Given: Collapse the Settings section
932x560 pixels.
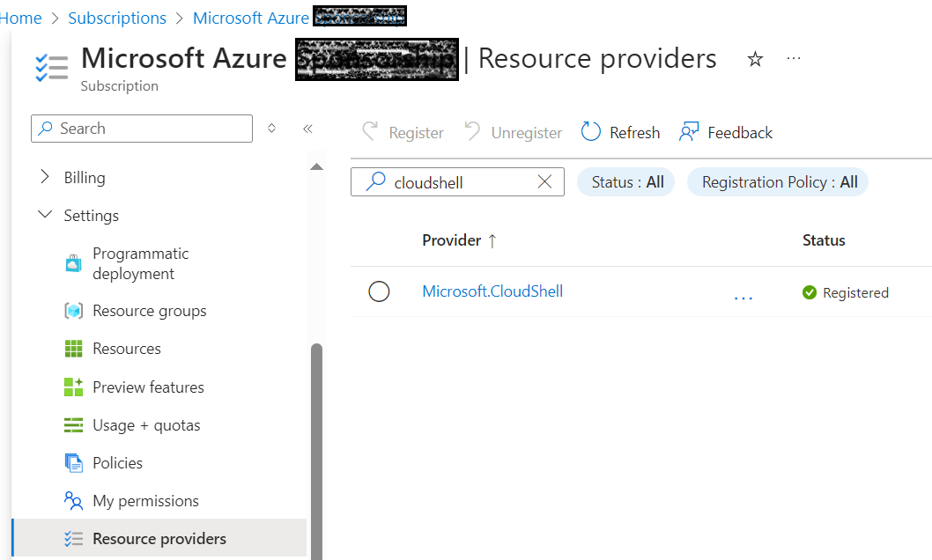Looking at the screenshot, I should [x=45, y=214].
